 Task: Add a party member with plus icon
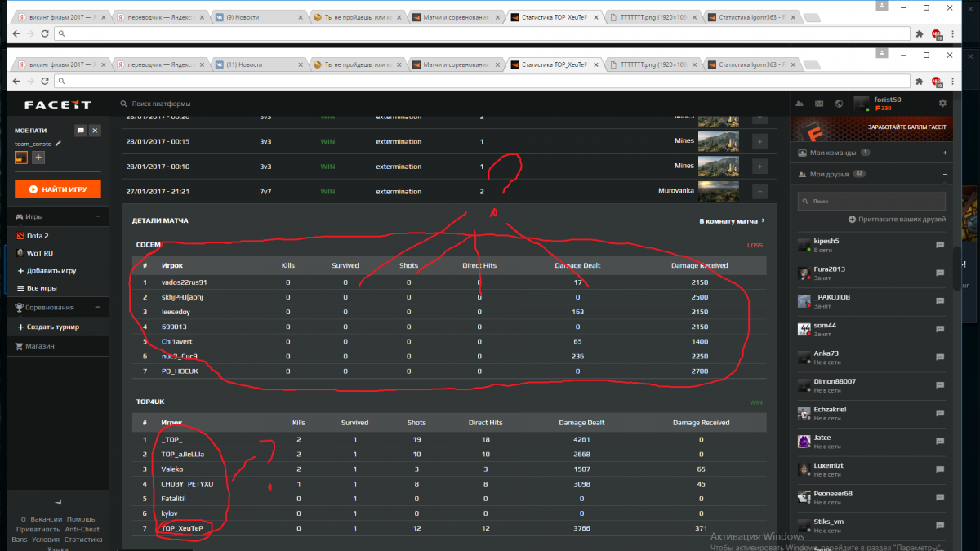coord(38,158)
